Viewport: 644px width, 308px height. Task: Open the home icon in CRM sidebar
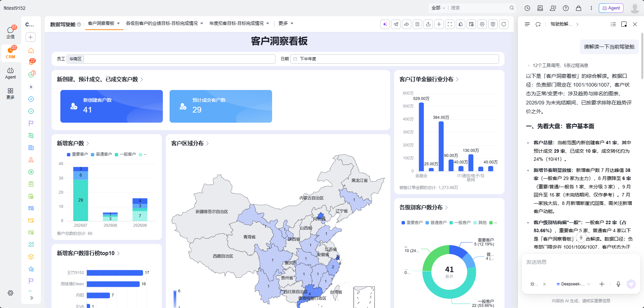(31, 51)
